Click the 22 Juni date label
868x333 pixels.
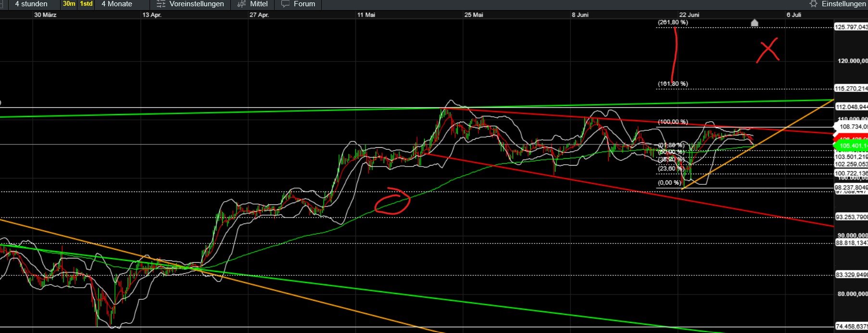tap(689, 15)
